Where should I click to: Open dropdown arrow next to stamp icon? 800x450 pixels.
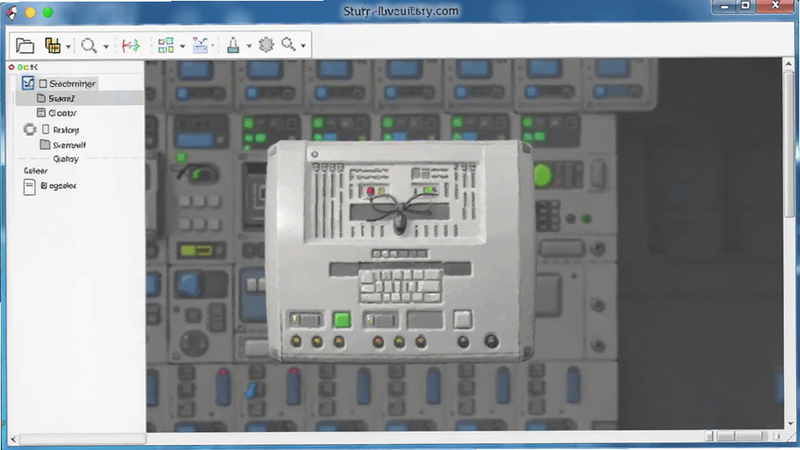click(249, 46)
